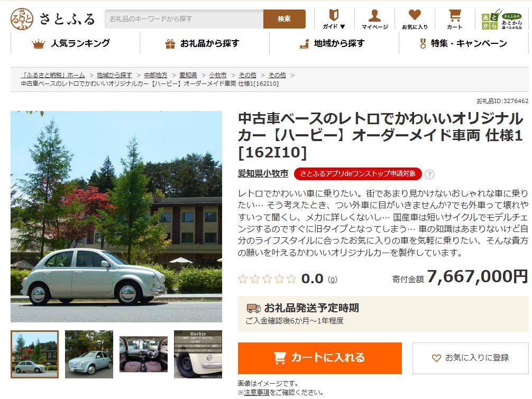This screenshot has width=532, height=399.
Task: Open the お気に入り heart icon in header
Action: click(415, 19)
